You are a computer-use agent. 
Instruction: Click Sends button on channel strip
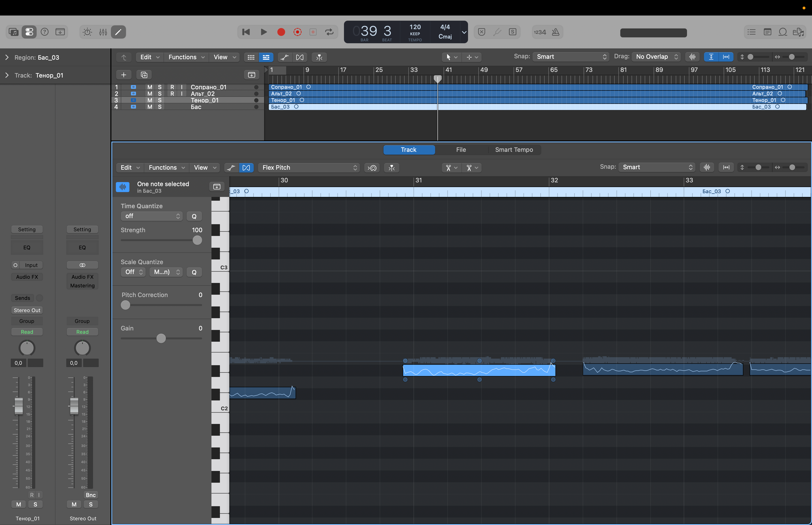point(23,298)
